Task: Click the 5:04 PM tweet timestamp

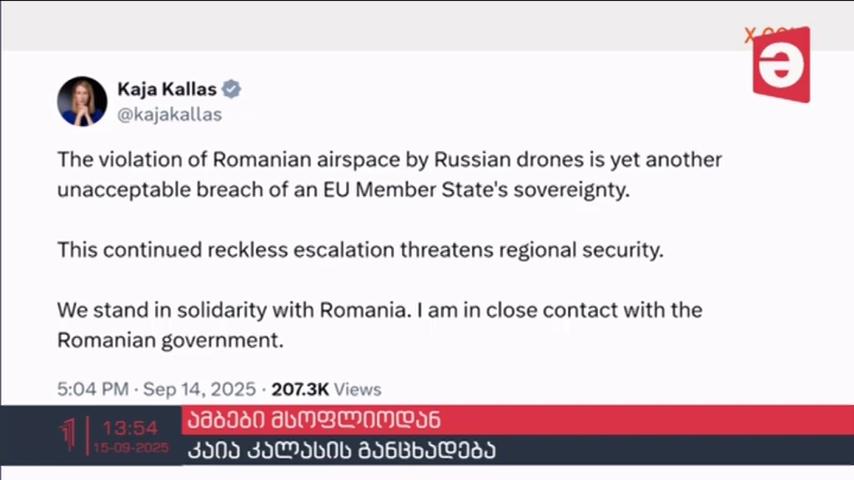Action: (x=93, y=390)
